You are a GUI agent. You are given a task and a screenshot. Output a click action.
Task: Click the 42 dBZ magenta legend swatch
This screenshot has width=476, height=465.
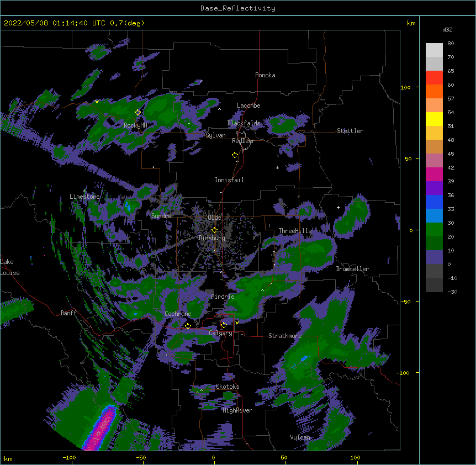(x=434, y=174)
